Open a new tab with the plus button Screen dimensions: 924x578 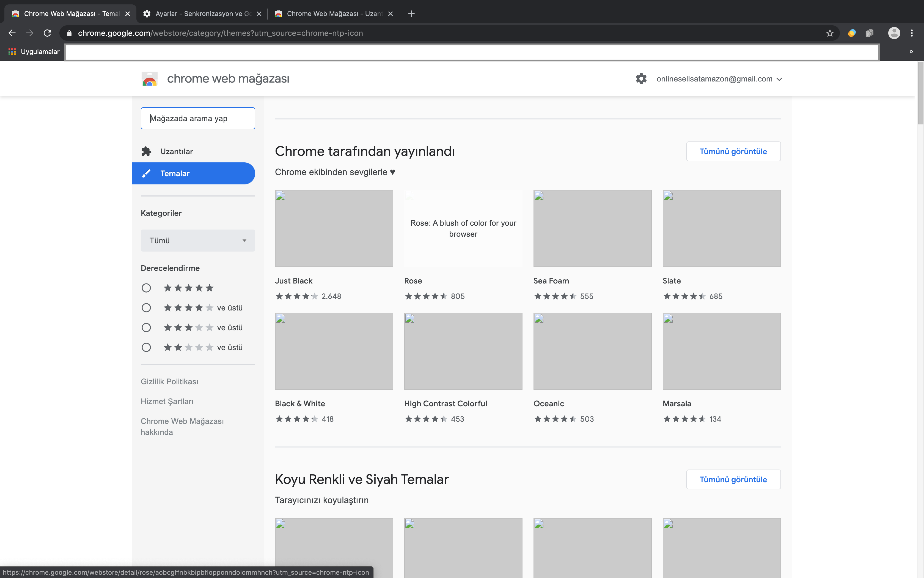[x=411, y=14]
